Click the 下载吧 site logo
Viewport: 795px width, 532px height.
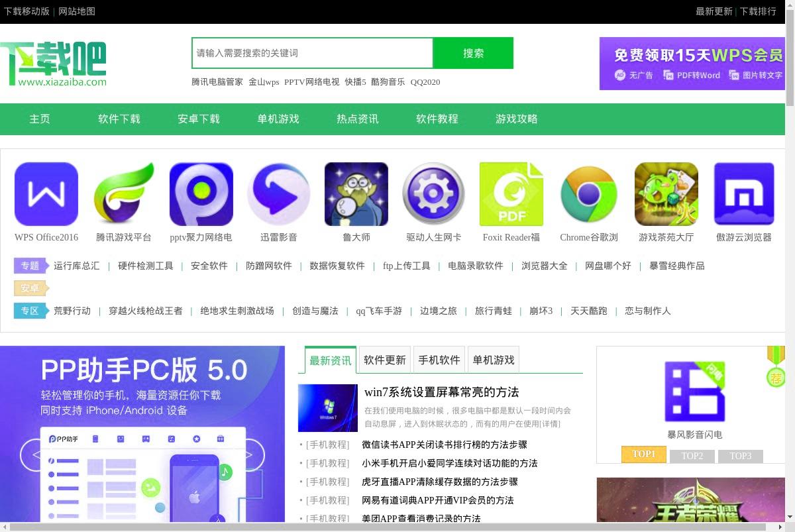tap(53, 64)
